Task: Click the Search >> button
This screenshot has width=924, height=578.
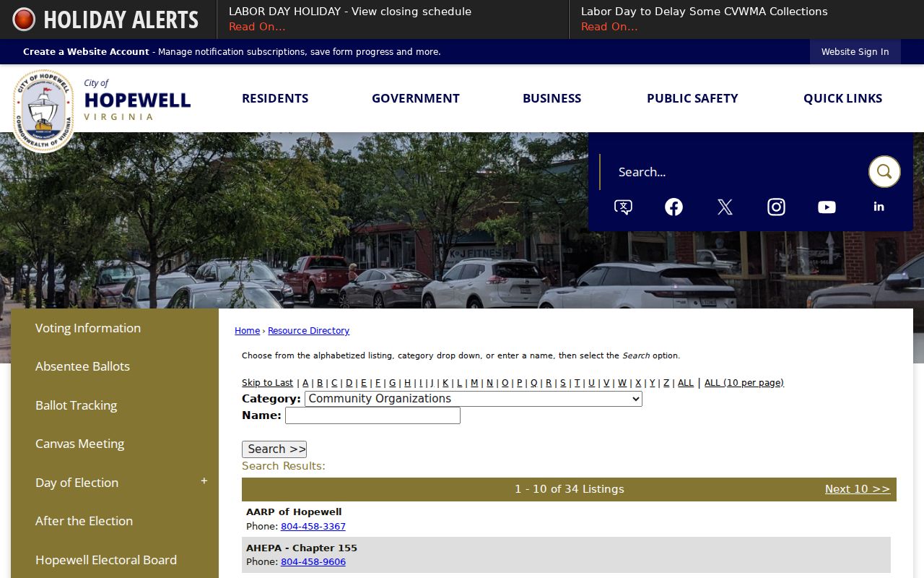Action: click(x=274, y=449)
